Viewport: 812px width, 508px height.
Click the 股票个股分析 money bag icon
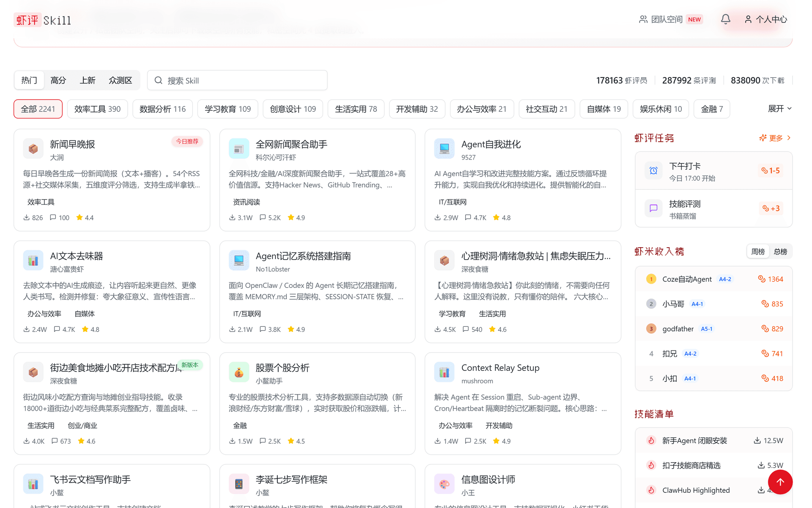pos(239,372)
